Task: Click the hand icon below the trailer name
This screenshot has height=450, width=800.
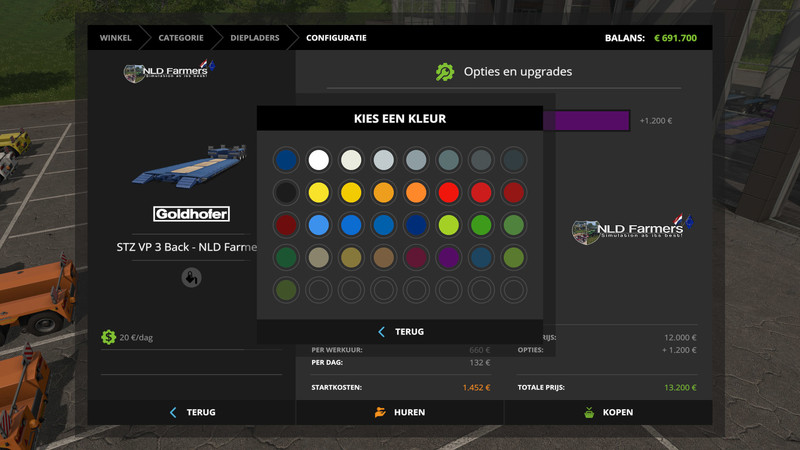Action: 191,278
